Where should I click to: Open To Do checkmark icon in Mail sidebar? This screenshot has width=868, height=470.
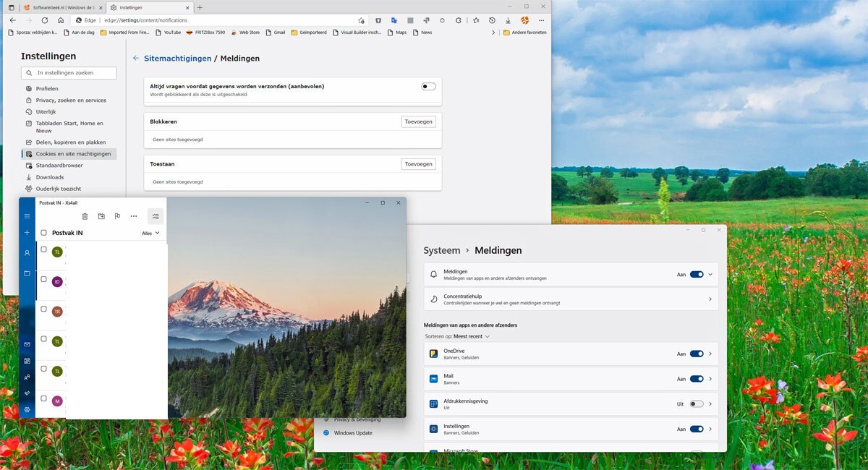pyautogui.click(x=27, y=393)
